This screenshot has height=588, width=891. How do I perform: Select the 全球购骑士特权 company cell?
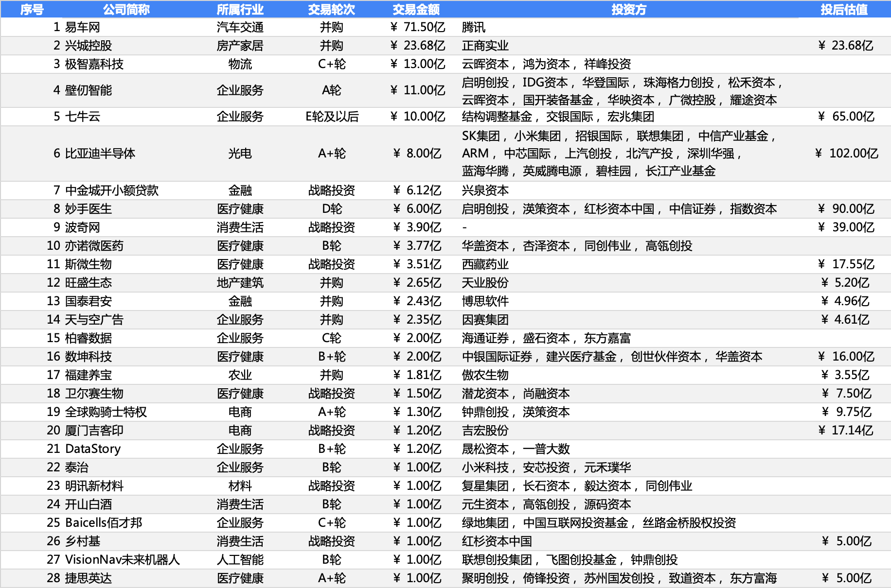click(106, 412)
